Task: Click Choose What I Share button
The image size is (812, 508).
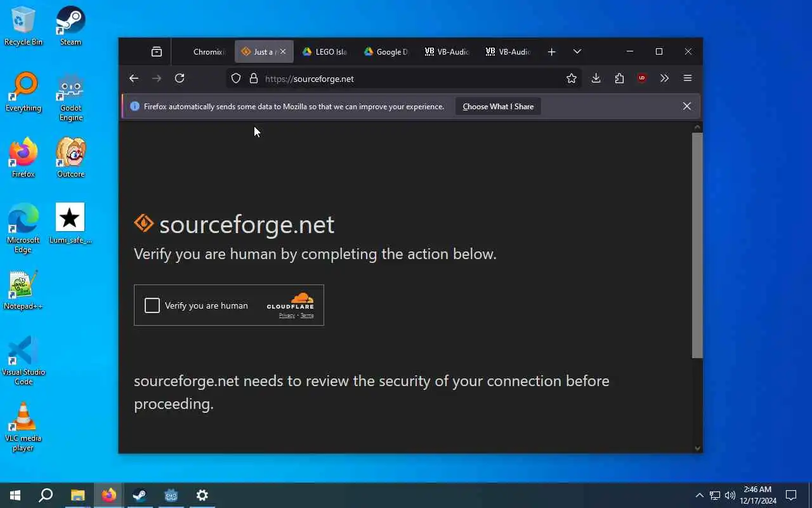Action: tap(498, 107)
